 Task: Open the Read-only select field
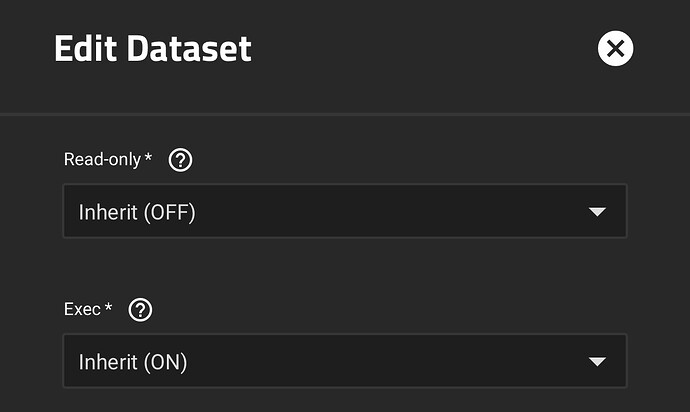(x=345, y=211)
